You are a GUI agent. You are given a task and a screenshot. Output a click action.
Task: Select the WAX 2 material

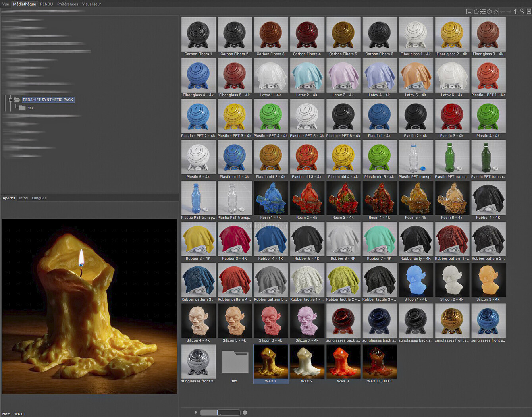point(307,364)
